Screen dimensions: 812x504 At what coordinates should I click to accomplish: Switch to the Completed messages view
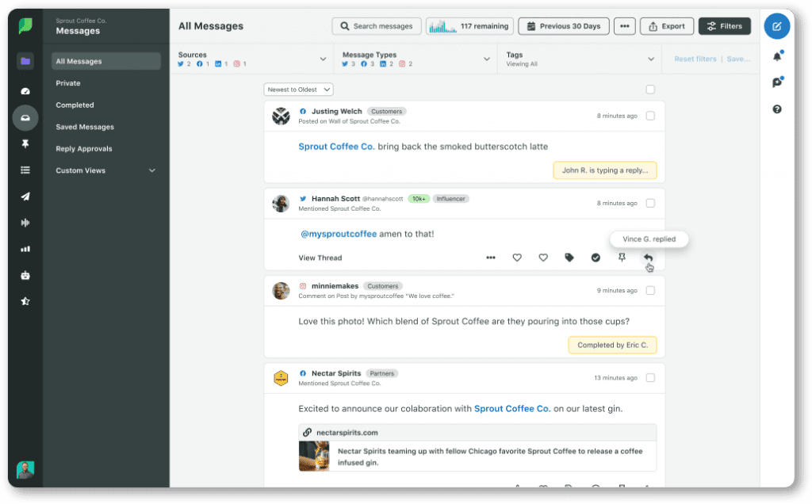(75, 105)
